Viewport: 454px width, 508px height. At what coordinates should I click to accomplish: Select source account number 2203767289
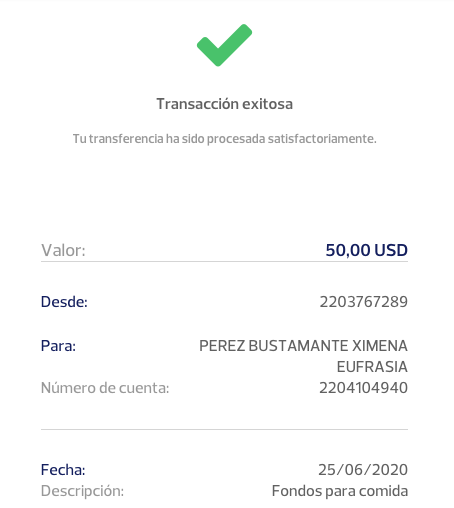coord(364,302)
